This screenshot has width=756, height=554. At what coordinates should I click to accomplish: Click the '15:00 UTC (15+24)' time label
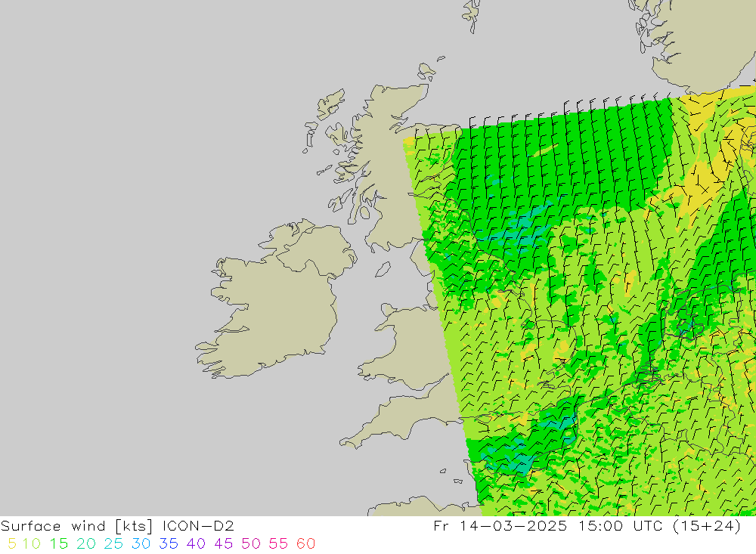pos(659,525)
